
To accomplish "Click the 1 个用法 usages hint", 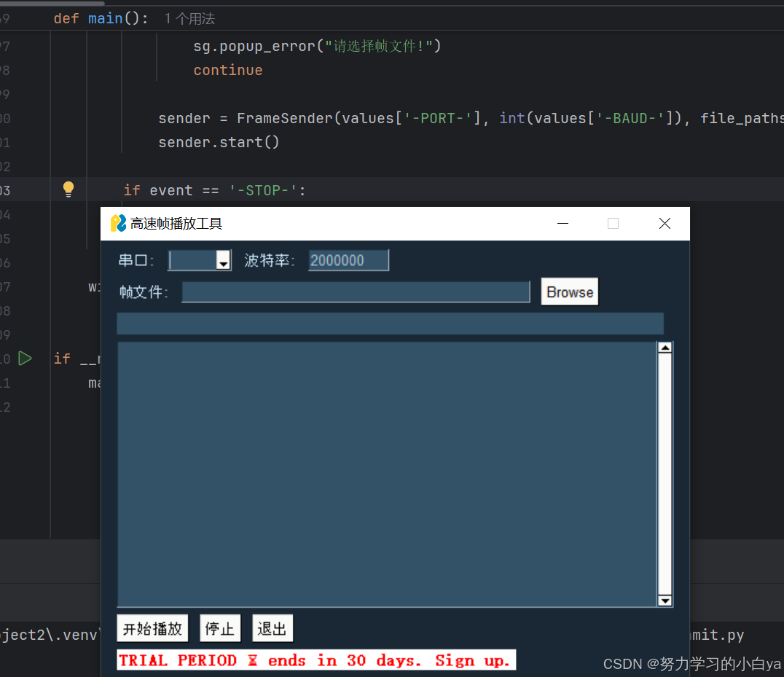I will [x=189, y=19].
